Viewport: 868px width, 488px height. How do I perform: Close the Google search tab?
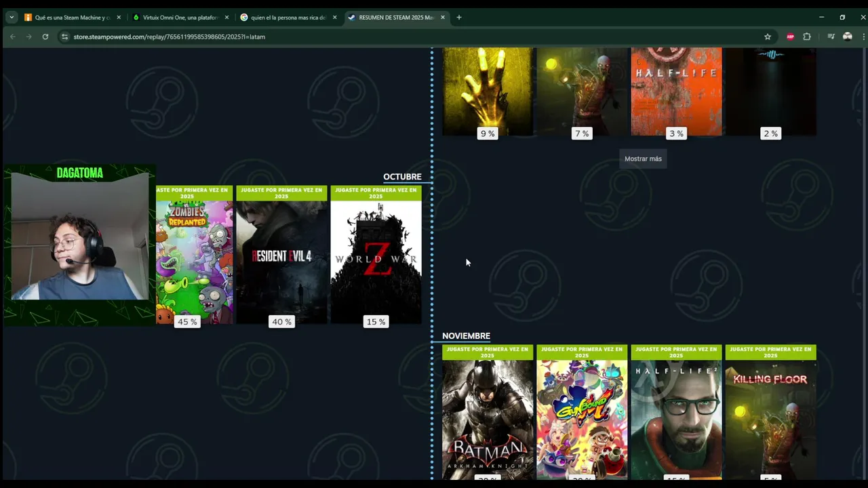pos(334,17)
